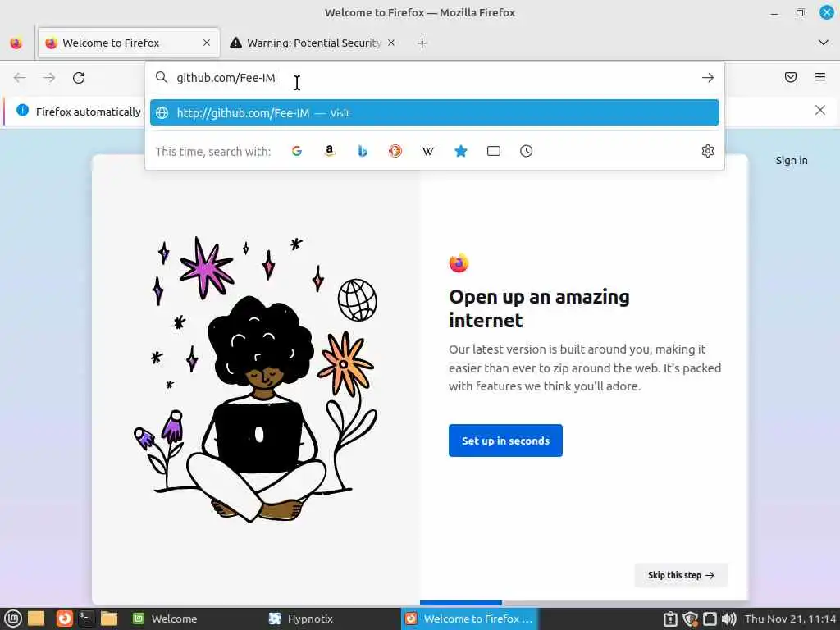The height and width of the screenshot is (630, 840).
Task: Switch to Hypnotix window in taskbar
Action: 301,619
